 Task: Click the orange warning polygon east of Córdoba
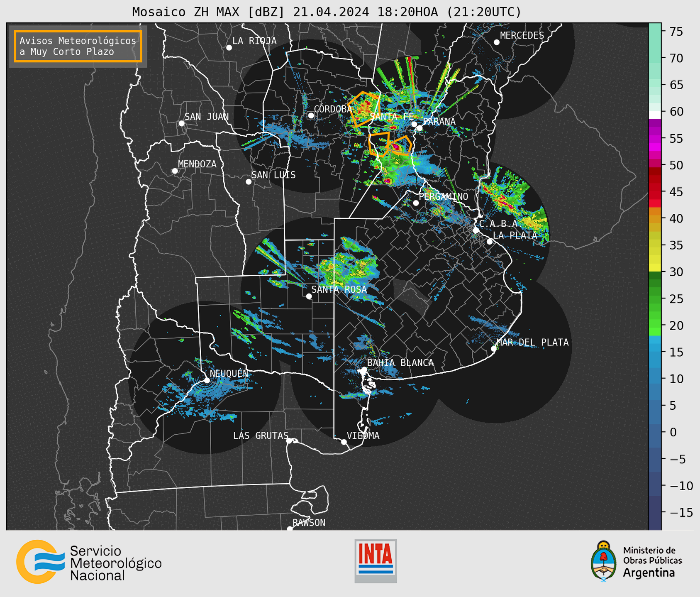(x=363, y=109)
